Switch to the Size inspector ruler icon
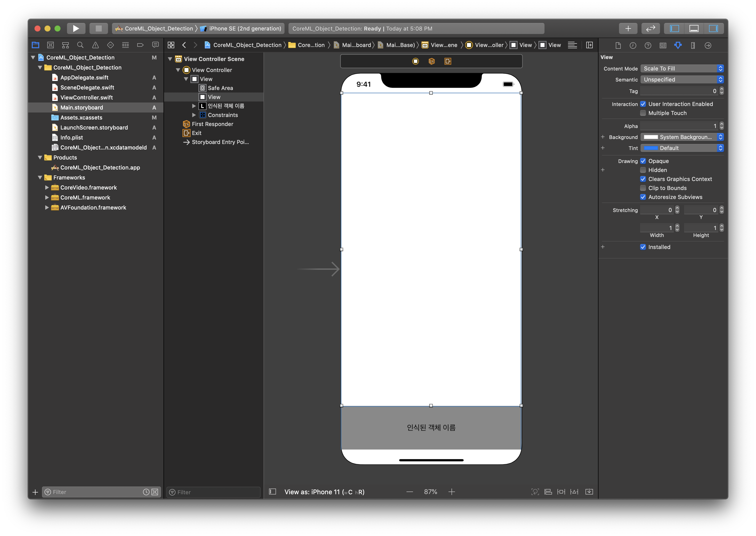Viewport: 756px width, 536px height. (693, 45)
